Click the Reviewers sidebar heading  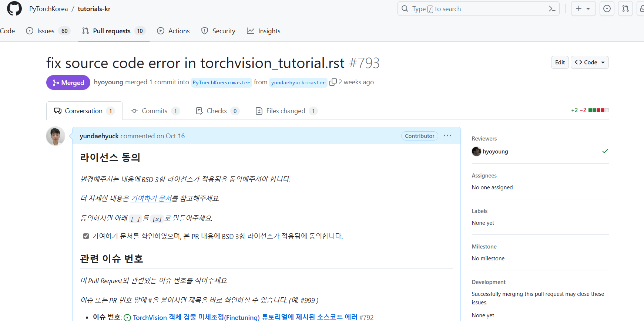[484, 139]
